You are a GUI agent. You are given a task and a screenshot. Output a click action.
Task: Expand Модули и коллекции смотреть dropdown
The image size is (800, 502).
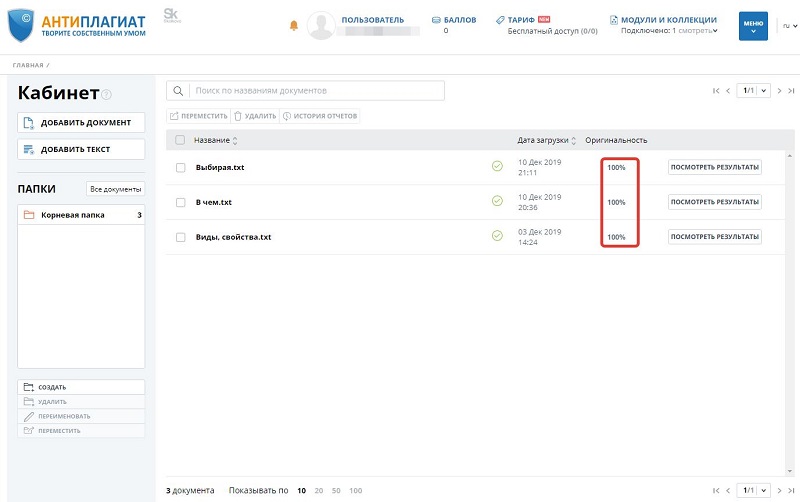click(697, 31)
